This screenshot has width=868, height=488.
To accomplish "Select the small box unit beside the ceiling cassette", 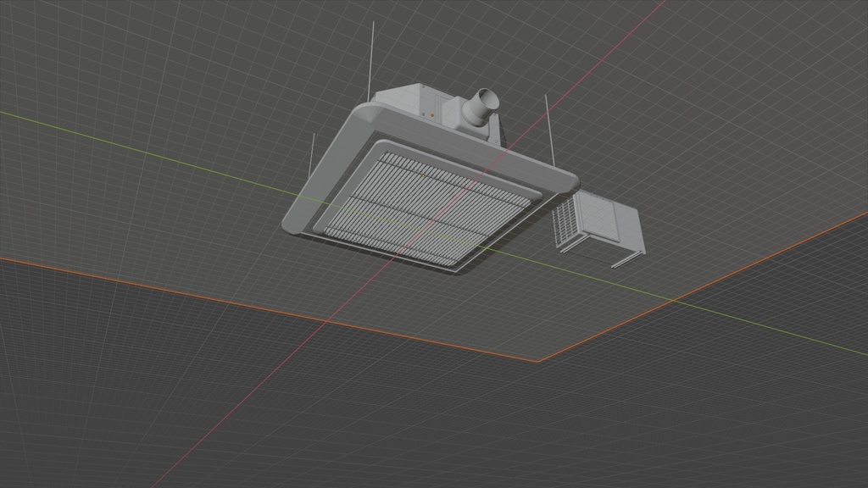I will 599,228.
